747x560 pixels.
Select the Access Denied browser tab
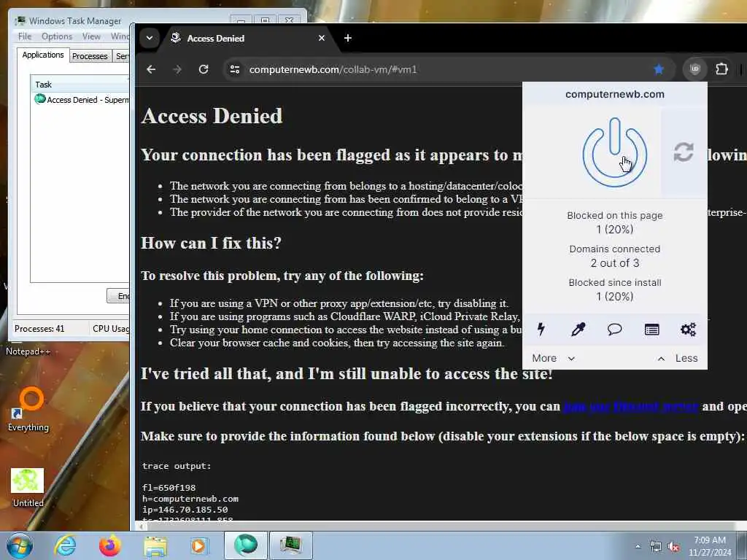pos(248,38)
